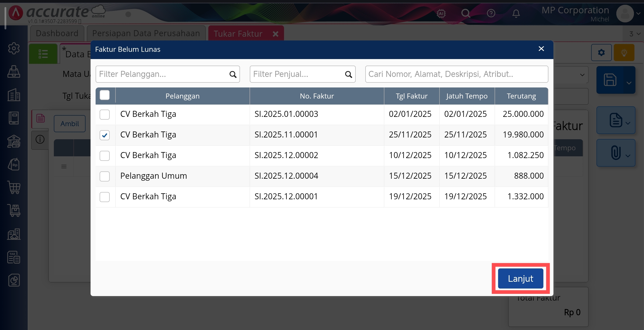Open the TAX module icon in sidebar
The height and width of the screenshot is (330, 644).
click(14, 257)
